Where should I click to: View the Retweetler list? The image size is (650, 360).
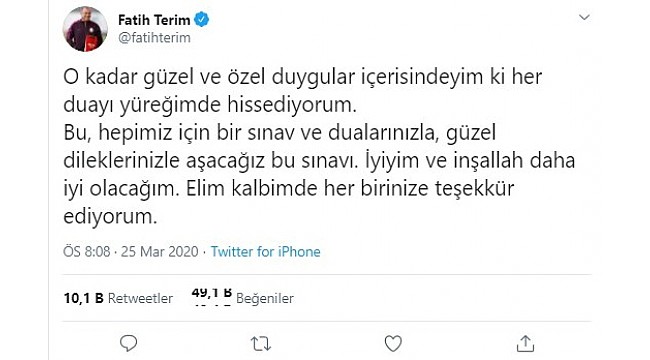click(140, 298)
